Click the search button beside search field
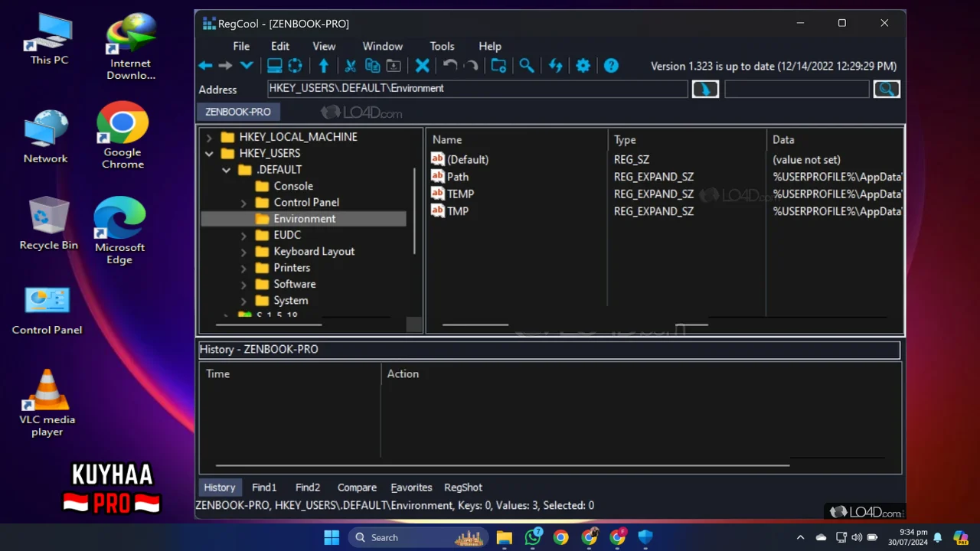Viewport: 980px width, 551px height. [x=887, y=89]
